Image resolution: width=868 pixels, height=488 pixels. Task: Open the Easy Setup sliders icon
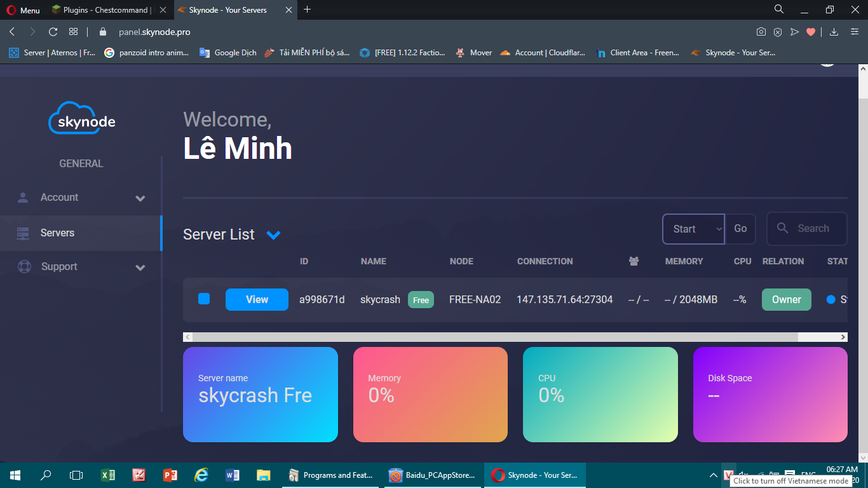coord(855,32)
